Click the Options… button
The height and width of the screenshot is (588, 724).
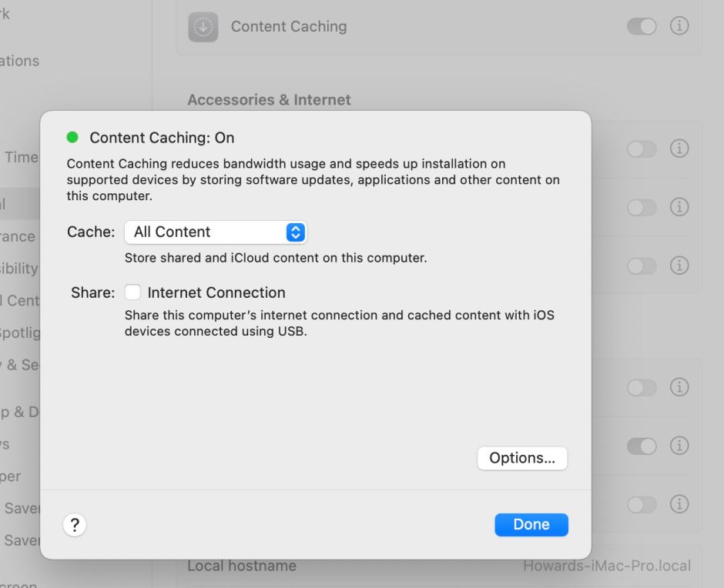(x=522, y=458)
